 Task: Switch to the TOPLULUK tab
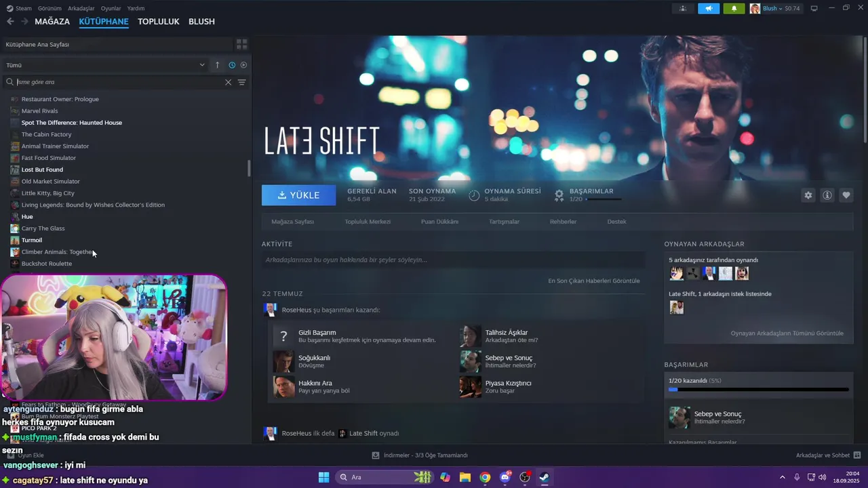coord(159,22)
